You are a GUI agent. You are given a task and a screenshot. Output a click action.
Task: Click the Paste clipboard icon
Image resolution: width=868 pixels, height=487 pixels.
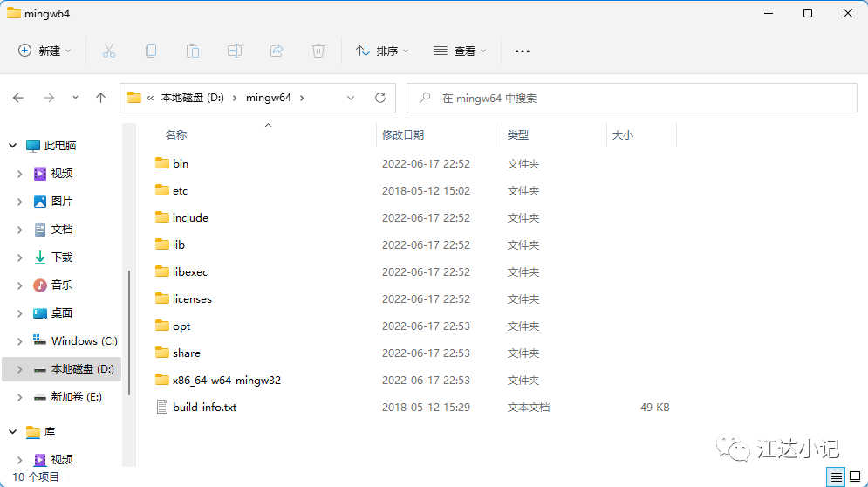193,51
